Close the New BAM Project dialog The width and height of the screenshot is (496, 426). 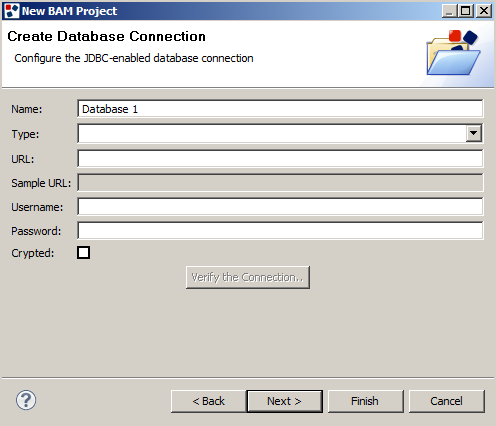tap(484, 11)
